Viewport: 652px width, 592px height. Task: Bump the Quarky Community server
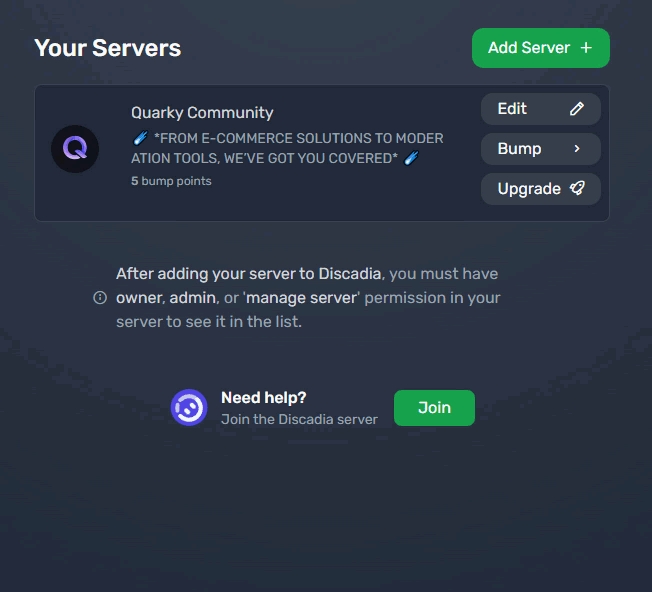540,149
